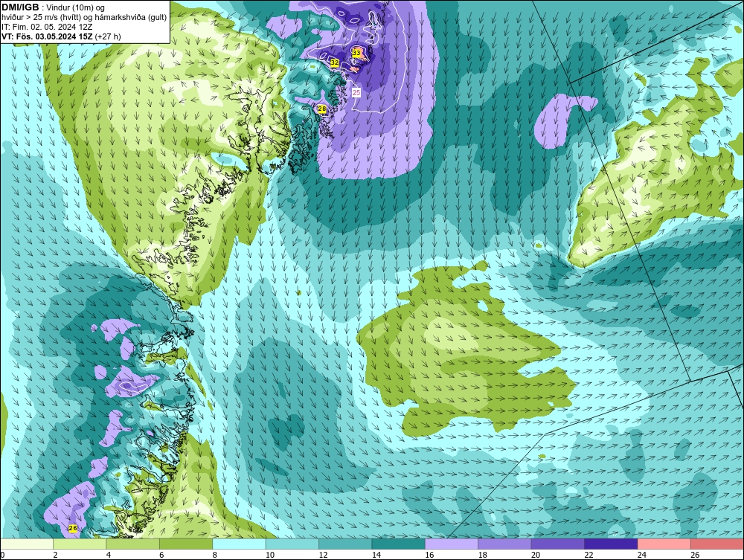This screenshot has width=744, height=560.
Task: Click the legend tick label 20
Action: click(x=536, y=555)
